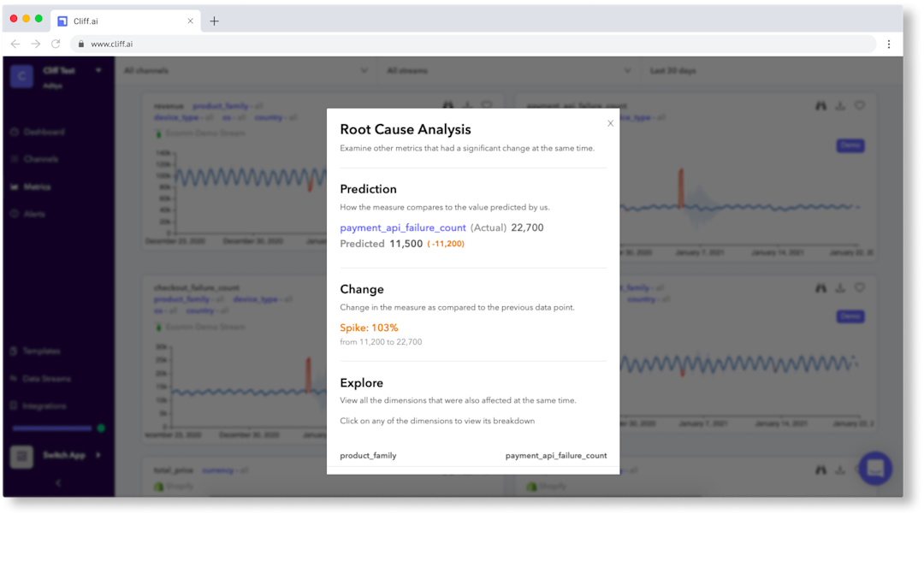Open Data Streams in the sidebar

click(46, 379)
